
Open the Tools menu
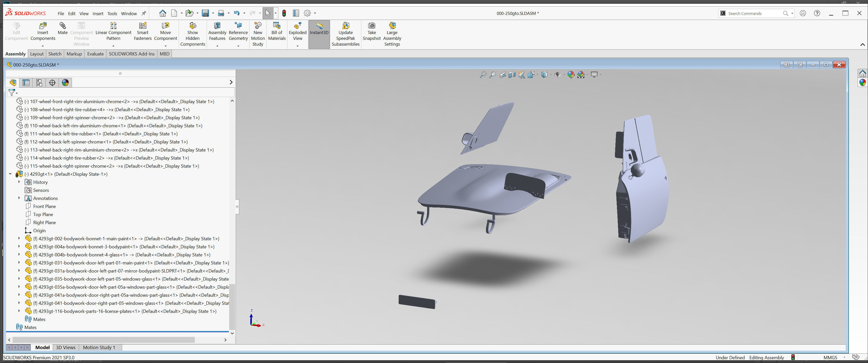coord(112,13)
